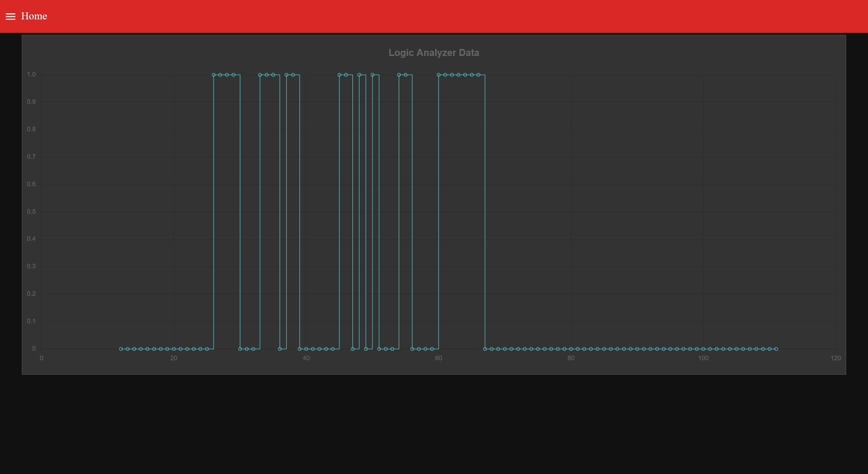Click the 100 tick label on the x-axis
Viewport: 868px width, 474px height.
pos(703,358)
